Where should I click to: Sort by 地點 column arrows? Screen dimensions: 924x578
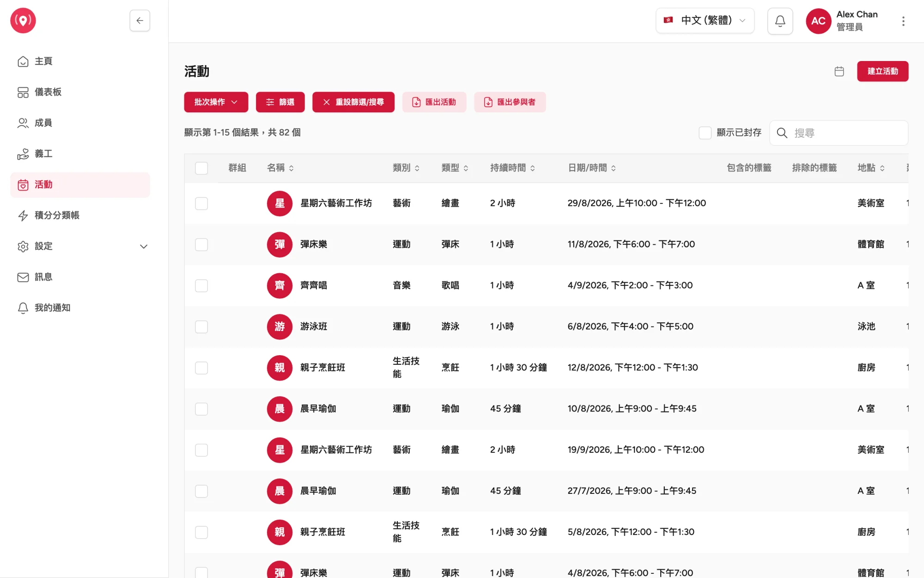(882, 168)
